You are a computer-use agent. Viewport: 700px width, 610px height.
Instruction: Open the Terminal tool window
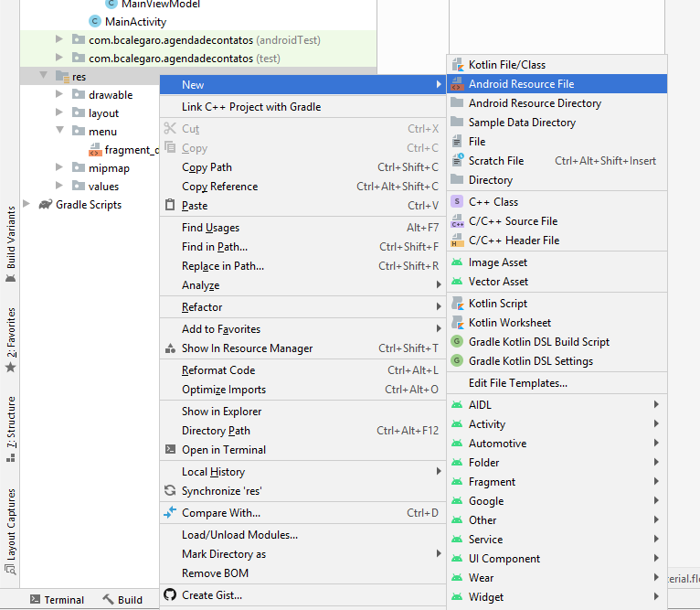[x=56, y=600]
